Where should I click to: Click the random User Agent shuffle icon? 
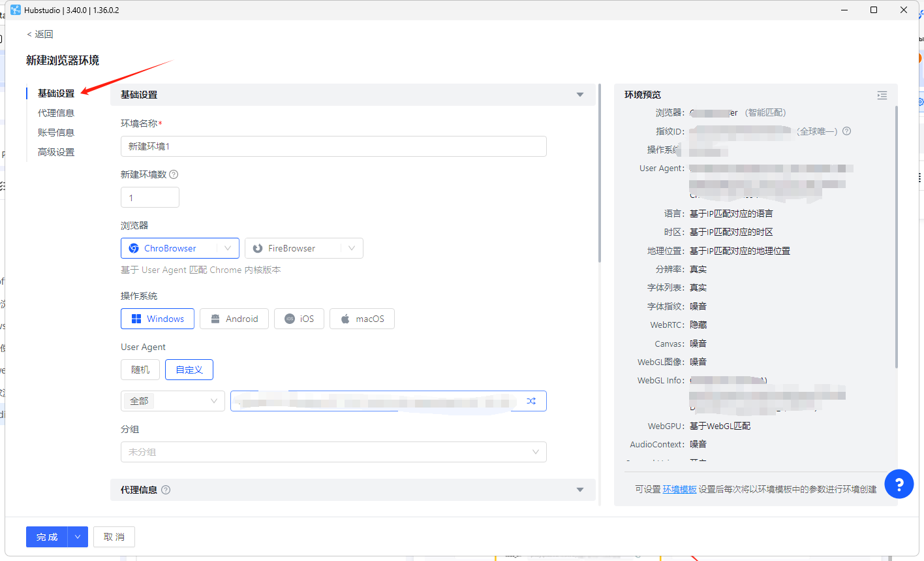coord(531,401)
